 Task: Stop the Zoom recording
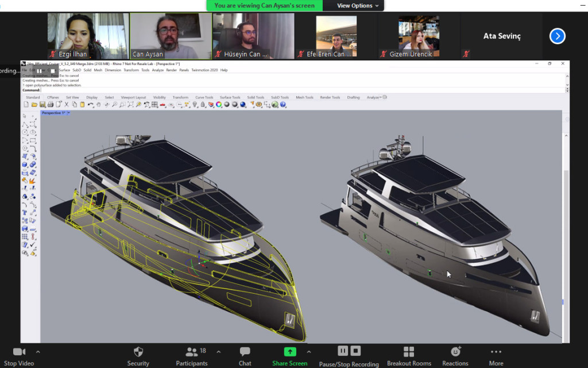355,351
